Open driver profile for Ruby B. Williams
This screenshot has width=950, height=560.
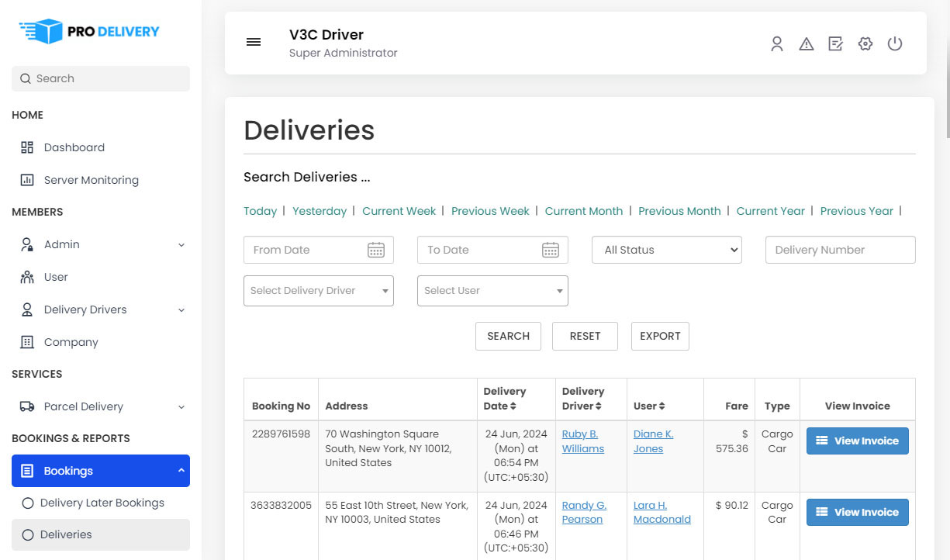582,441
